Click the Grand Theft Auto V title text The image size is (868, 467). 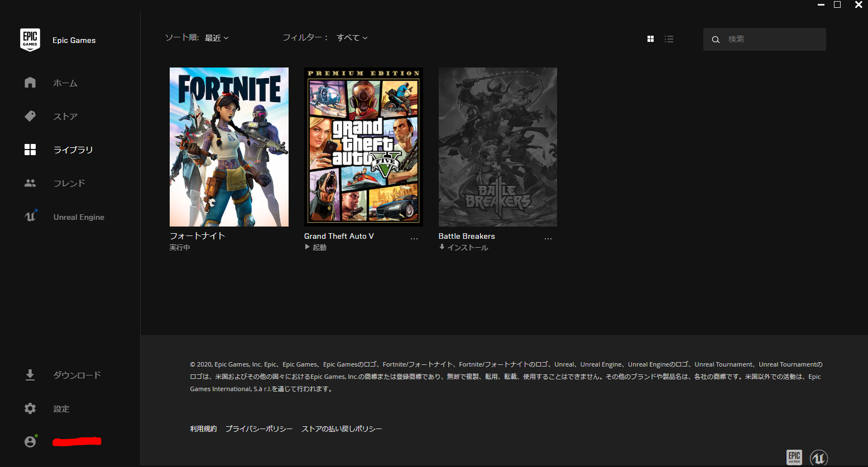coord(339,236)
